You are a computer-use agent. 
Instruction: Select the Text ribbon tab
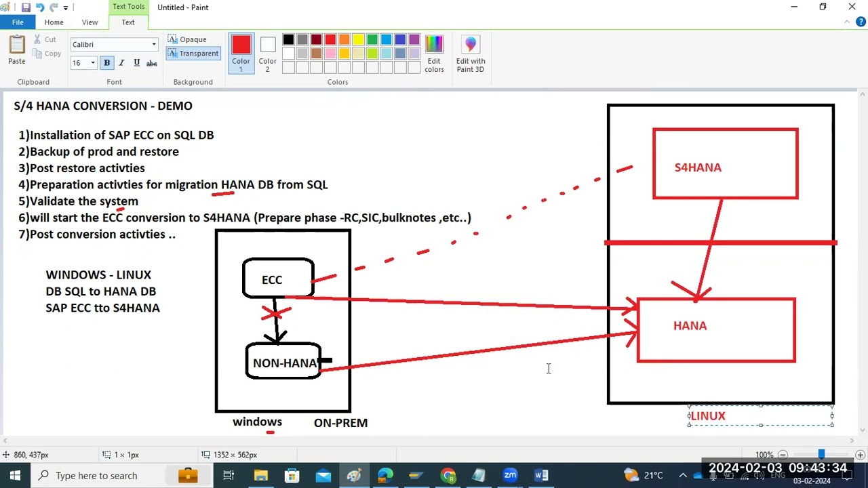pos(128,22)
